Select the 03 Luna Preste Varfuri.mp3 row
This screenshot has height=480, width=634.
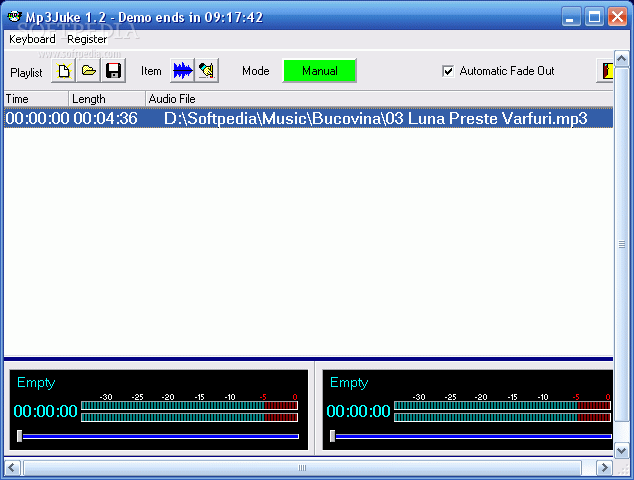(309, 118)
